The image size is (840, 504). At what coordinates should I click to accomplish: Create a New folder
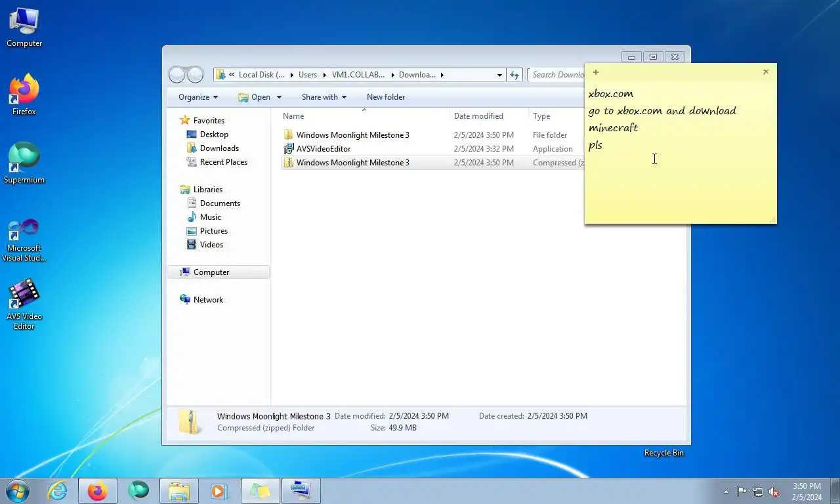pos(386,97)
